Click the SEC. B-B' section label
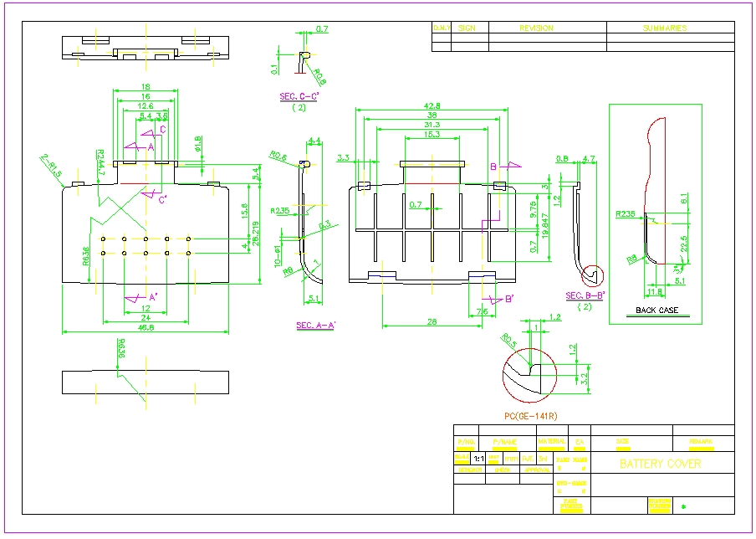The width and height of the screenshot is (756, 539). (x=585, y=295)
